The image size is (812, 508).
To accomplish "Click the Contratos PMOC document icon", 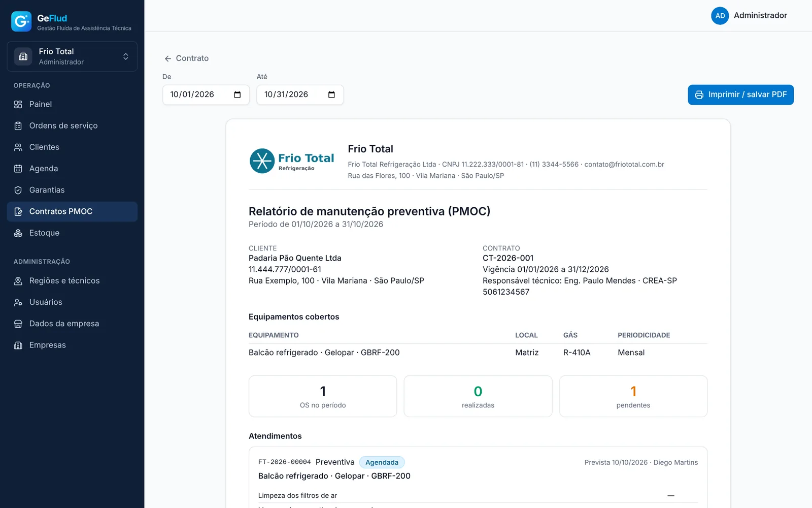I will pyautogui.click(x=18, y=211).
